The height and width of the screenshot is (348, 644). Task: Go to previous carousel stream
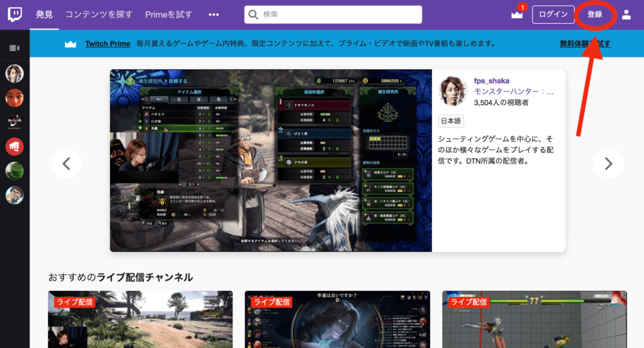point(66,164)
